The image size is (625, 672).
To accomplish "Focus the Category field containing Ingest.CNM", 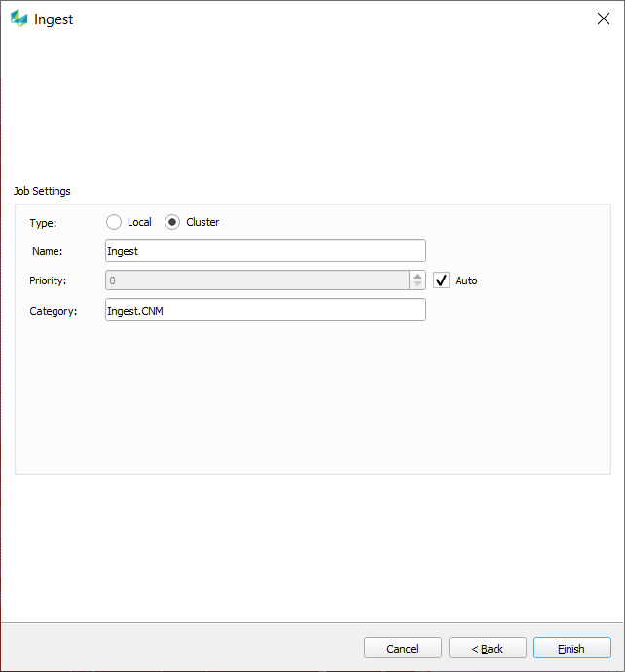I will pos(265,310).
